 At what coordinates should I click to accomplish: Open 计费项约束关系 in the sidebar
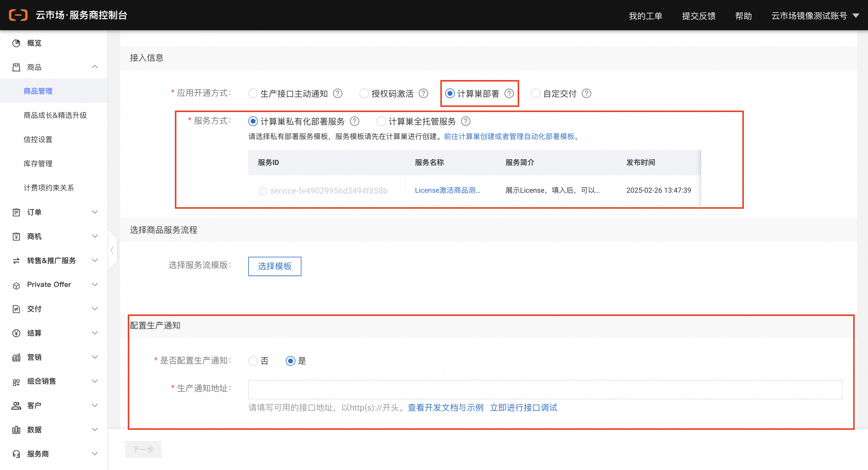coord(49,188)
